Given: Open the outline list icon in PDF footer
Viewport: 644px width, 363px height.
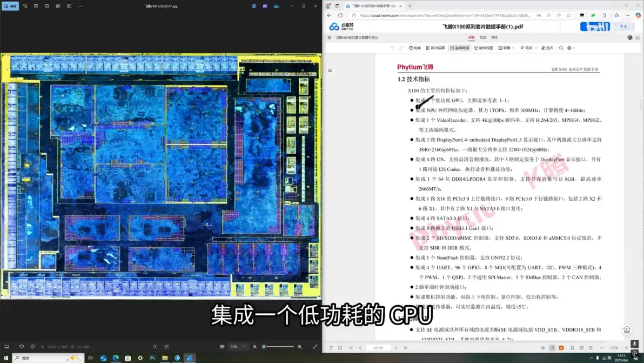Looking at the screenshot, I should 331,348.
